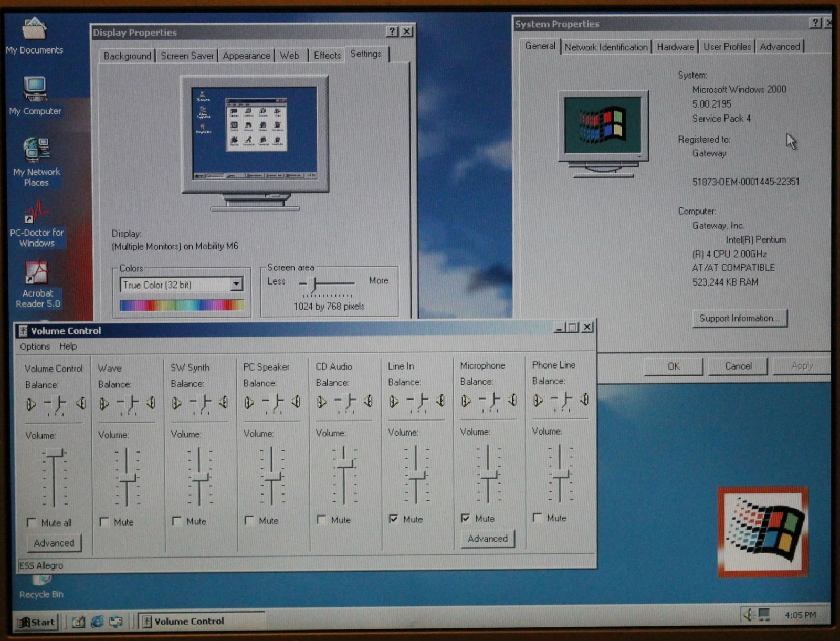Unmute the Line In channel
This screenshot has height=641, width=840.
pos(393,519)
